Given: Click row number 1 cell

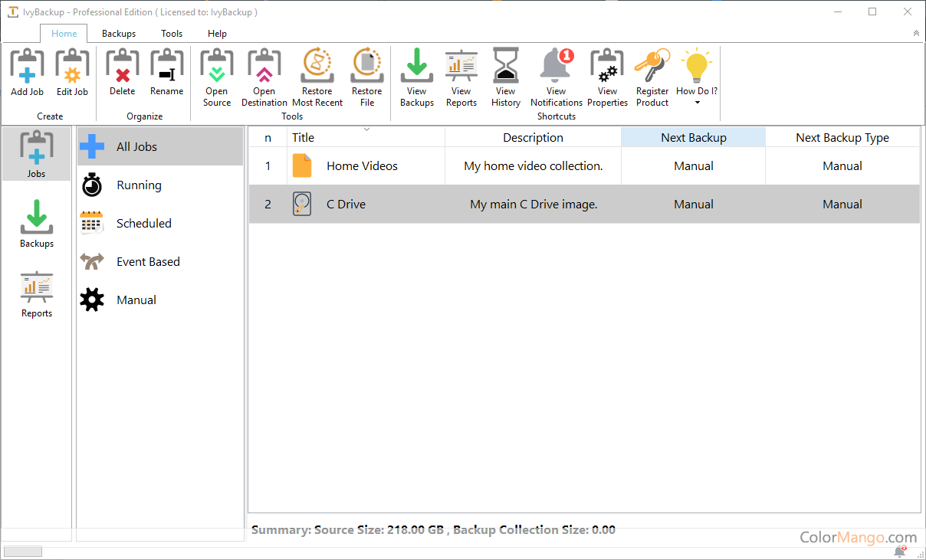Looking at the screenshot, I should tap(268, 166).
